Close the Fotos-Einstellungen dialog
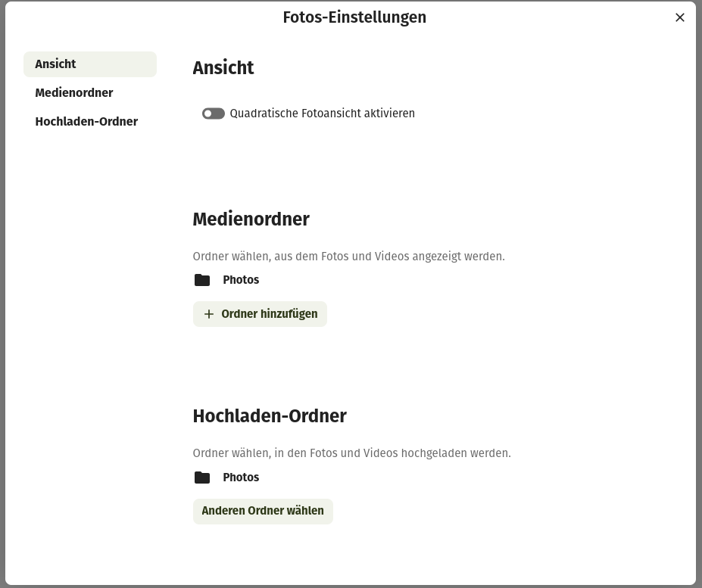The image size is (702, 588). pyautogui.click(x=679, y=17)
